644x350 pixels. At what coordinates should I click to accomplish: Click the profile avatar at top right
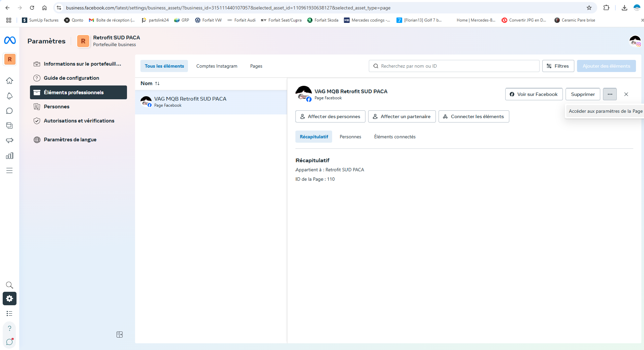coord(635,41)
